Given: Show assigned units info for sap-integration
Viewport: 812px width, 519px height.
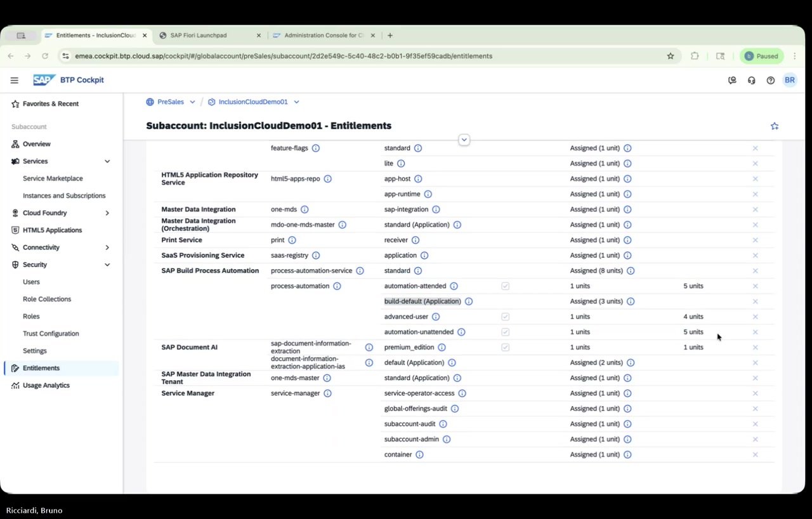Looking at the screenshot, I should (627, 209).
